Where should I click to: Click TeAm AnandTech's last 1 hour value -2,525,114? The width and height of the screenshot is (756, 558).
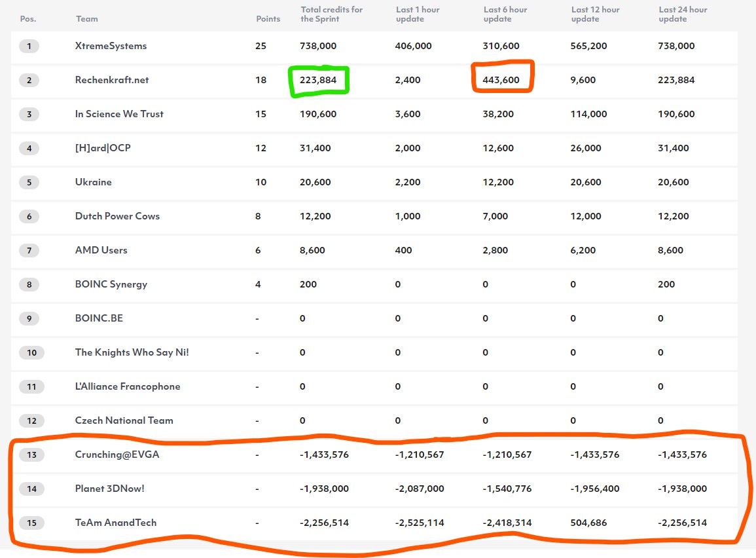click(x=420, y=523)
